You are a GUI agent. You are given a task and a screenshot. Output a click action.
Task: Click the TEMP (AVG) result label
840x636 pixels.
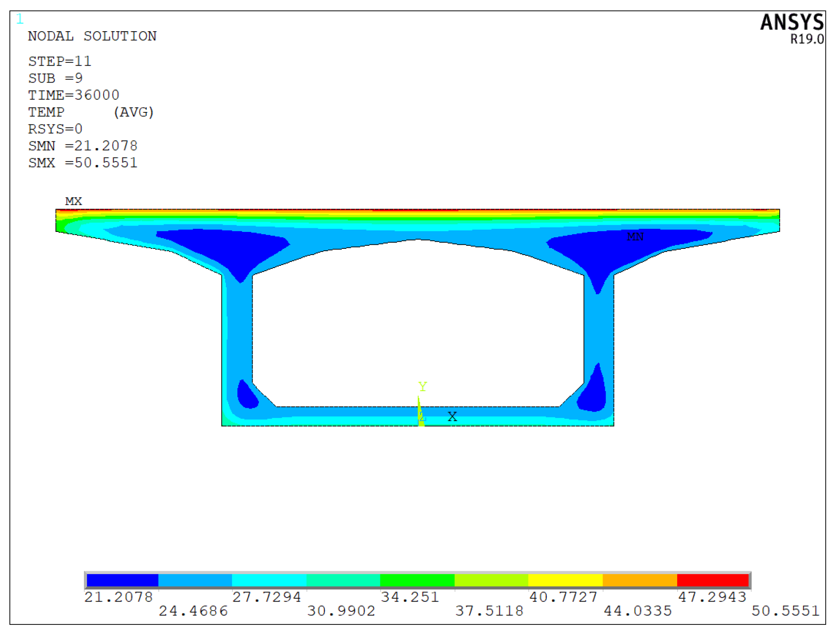[91, 112]
